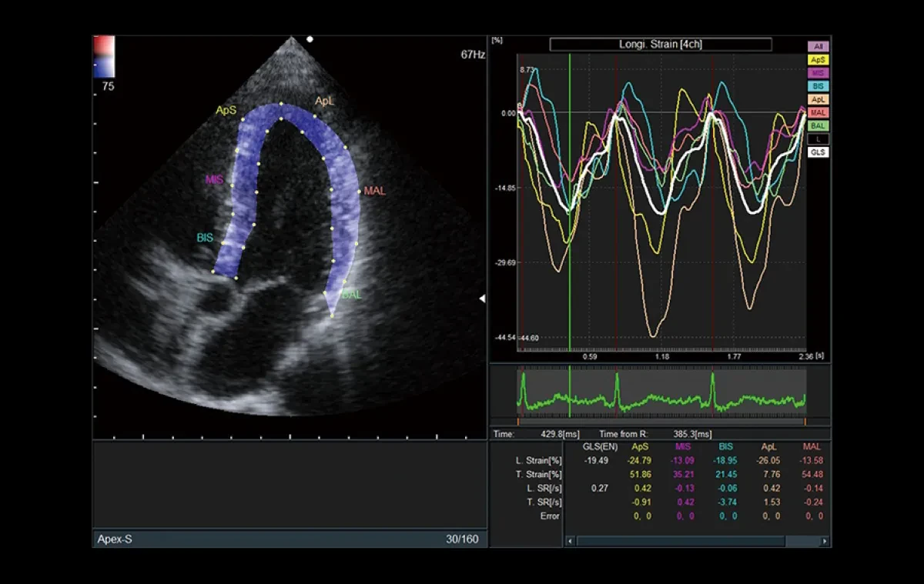Click the probe orientation marker dot
The width and height of the screenshot is (924, 584).
310,38
